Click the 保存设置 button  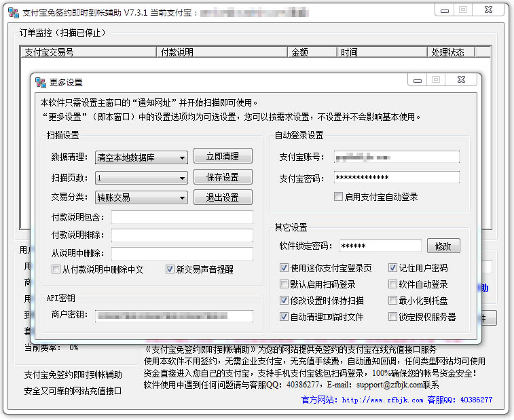click(x=223, y=177)
